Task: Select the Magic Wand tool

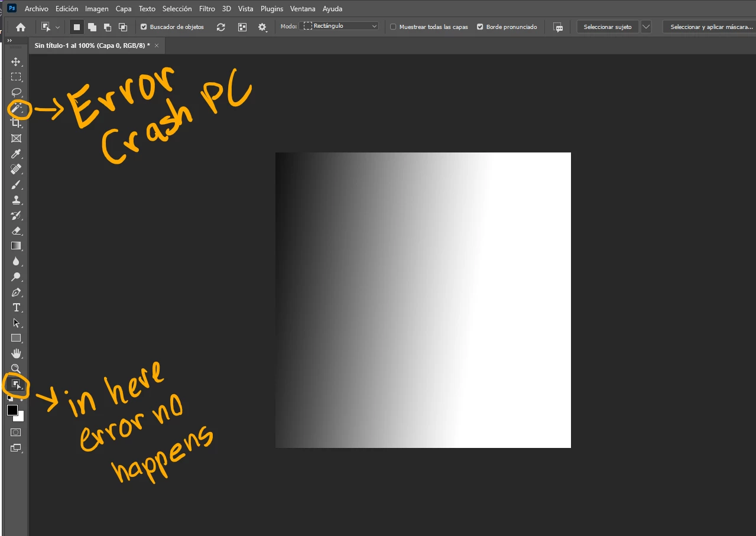Action: [16, 108]
